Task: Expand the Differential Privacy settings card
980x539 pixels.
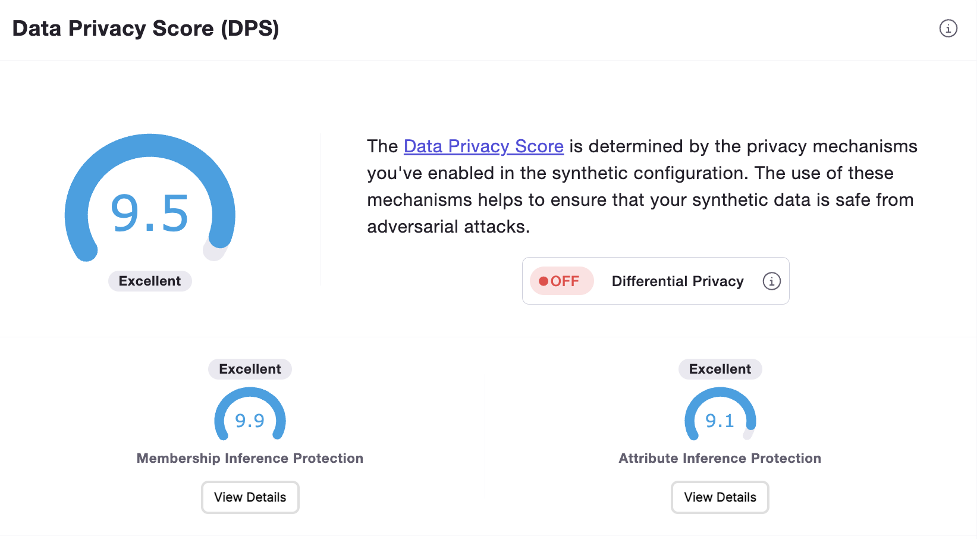Action: coord(655,281)
